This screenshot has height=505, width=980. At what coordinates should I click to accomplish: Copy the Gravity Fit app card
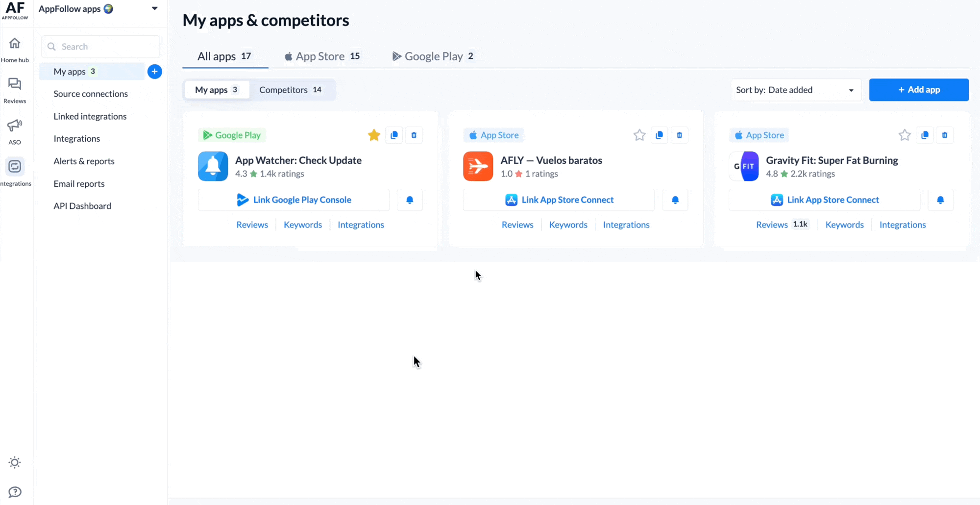tap(925, 135)
